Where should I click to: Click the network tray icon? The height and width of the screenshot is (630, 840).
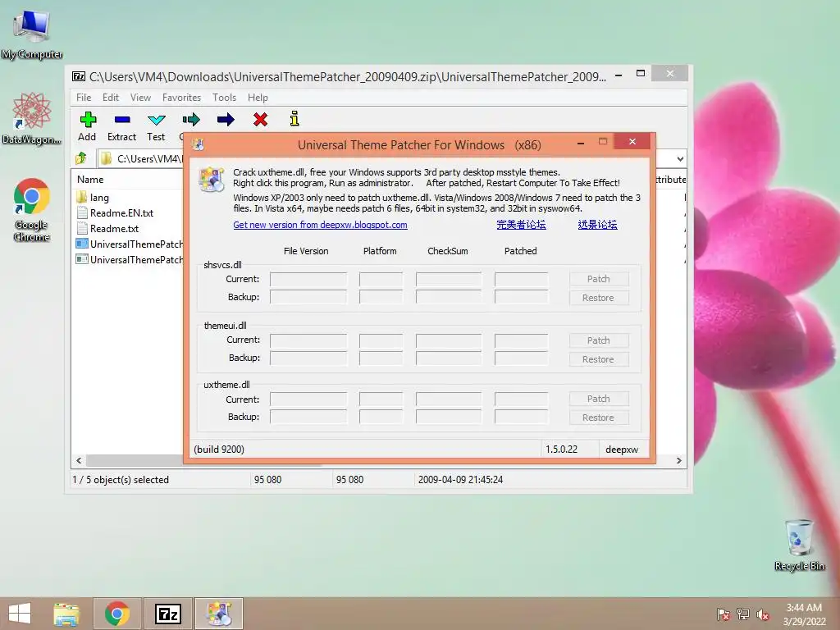[x=743, y=614]
